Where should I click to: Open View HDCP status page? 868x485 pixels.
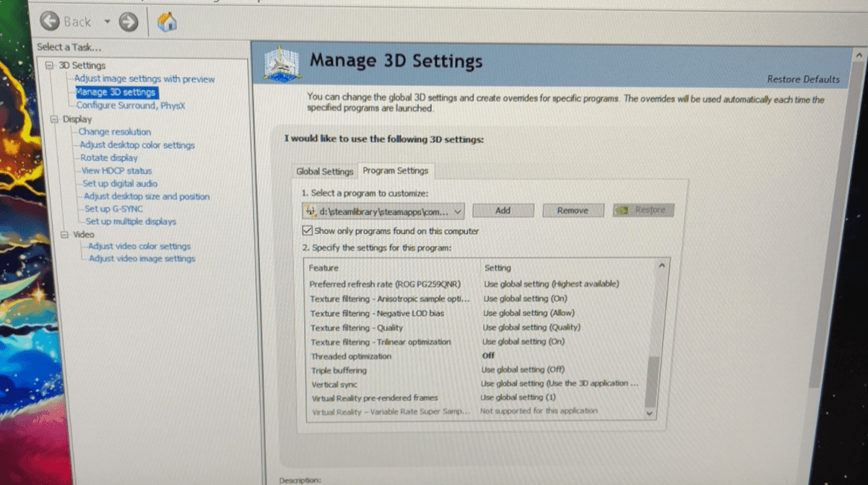[117, 171]
